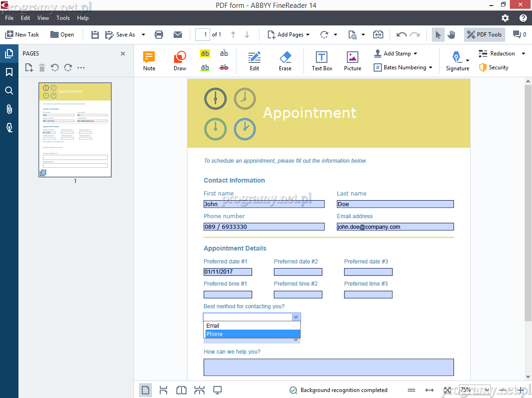Image resolution: width=532 pixels, height=398 pixels.
Task: Select the Note annotation tool
Action: click(149, 61)
